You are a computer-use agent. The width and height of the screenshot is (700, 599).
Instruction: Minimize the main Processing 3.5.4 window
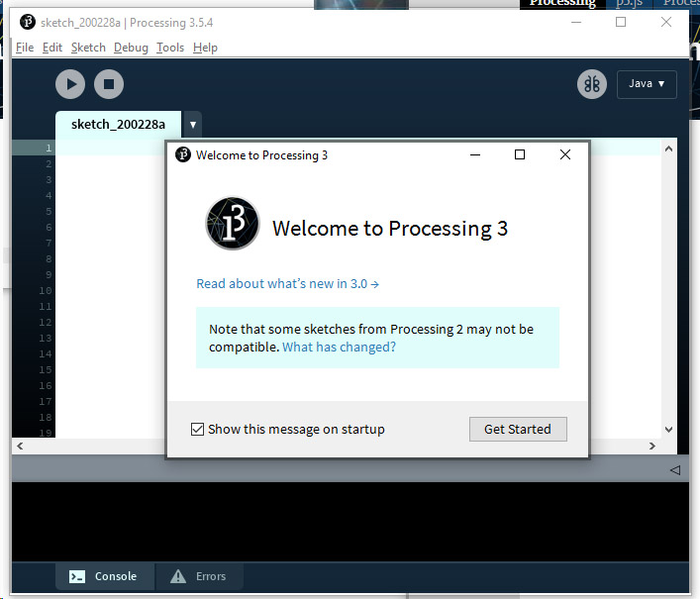click(576, 22)
